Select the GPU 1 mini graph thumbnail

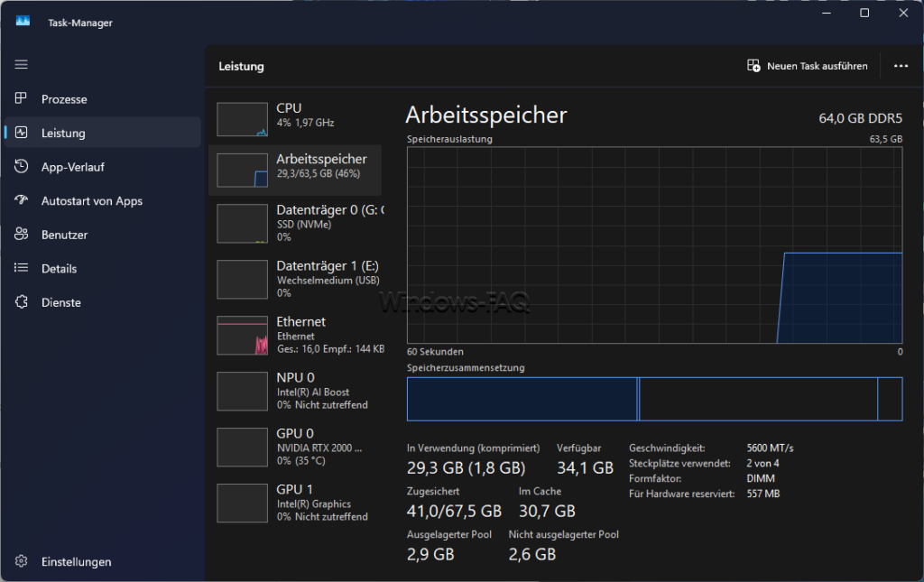tap(242, 503)
